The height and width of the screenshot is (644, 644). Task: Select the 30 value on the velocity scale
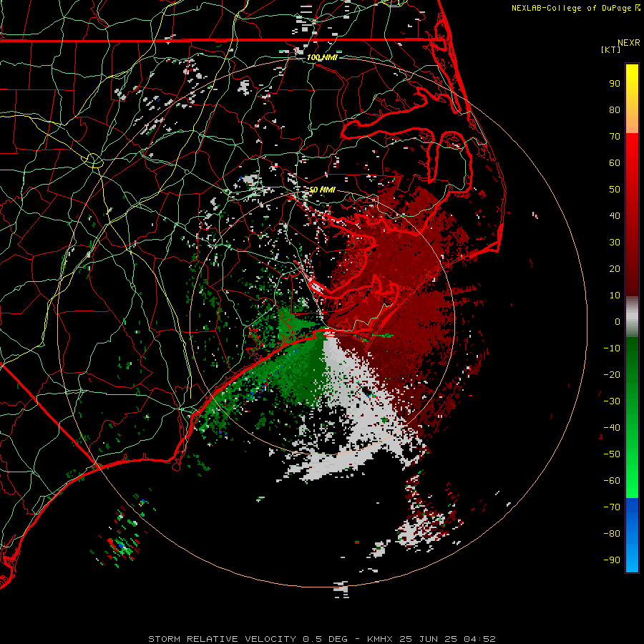coord(615,243)
